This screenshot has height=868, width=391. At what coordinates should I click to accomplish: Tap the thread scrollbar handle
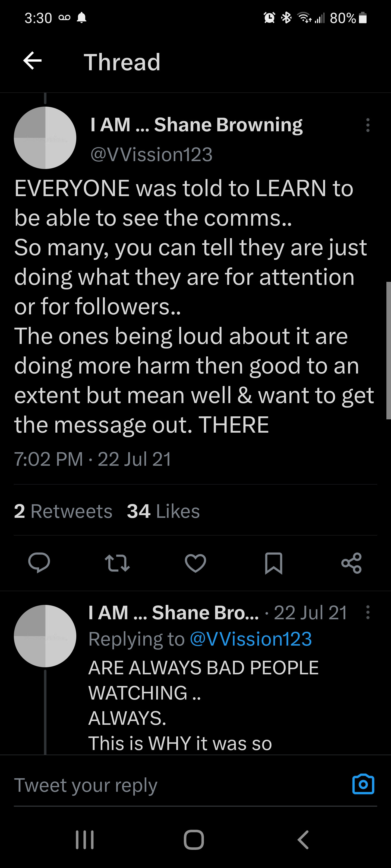(x=388, y=350)
